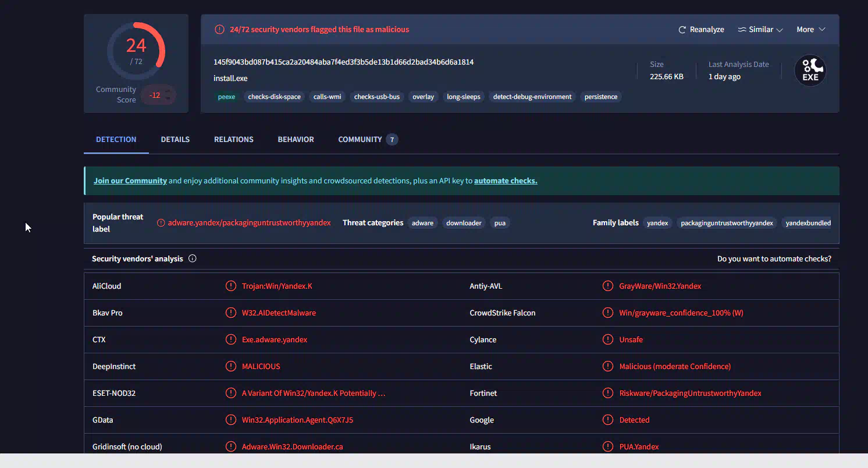Click the Win/grayware_confidence_100% (W) result

coord(681,313)
